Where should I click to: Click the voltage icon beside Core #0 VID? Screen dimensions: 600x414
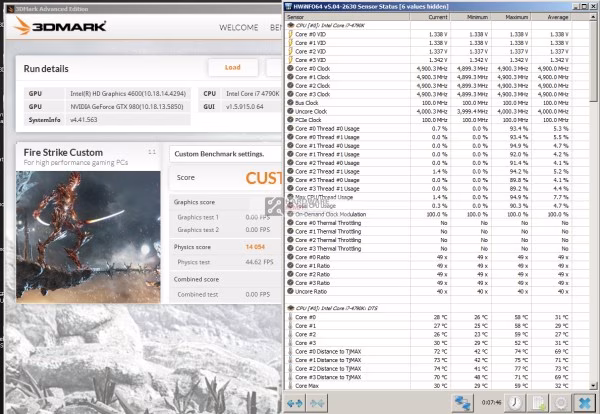pos(290,34)
